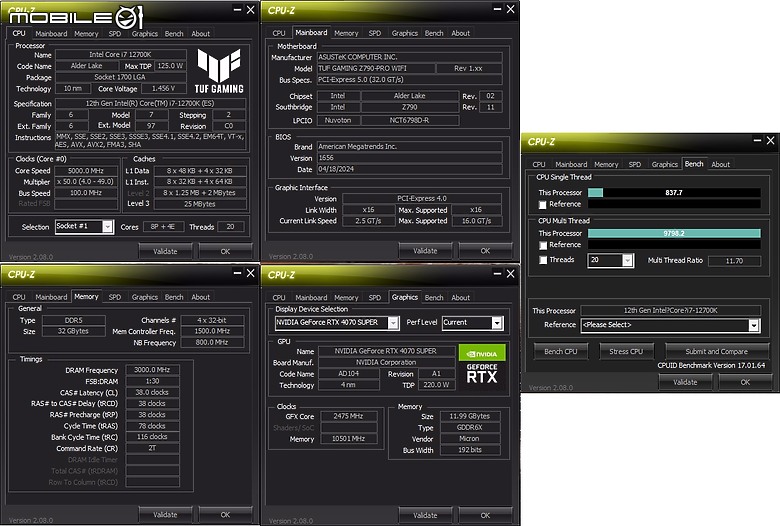
Task: Click the processor Name field Intel Core i7 12700K
Action: [x=120, y=55]
